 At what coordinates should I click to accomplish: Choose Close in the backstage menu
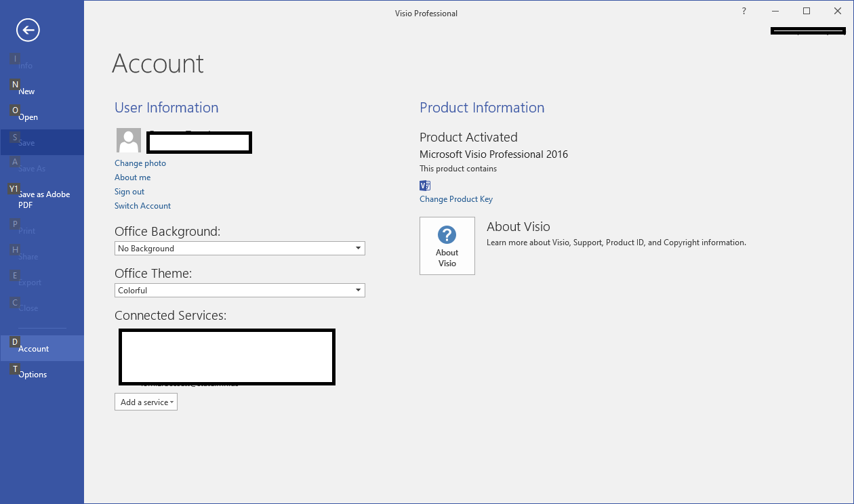(x=42, y=308)
